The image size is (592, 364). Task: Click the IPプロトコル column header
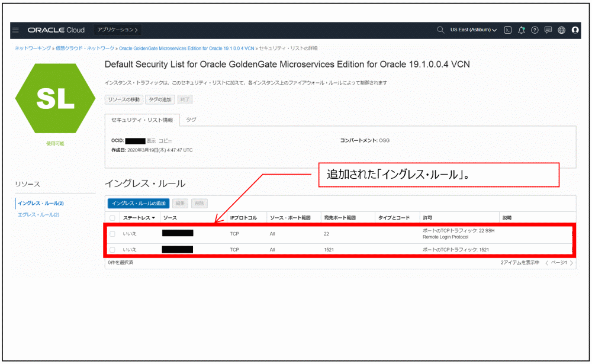[x=243, y=218]
